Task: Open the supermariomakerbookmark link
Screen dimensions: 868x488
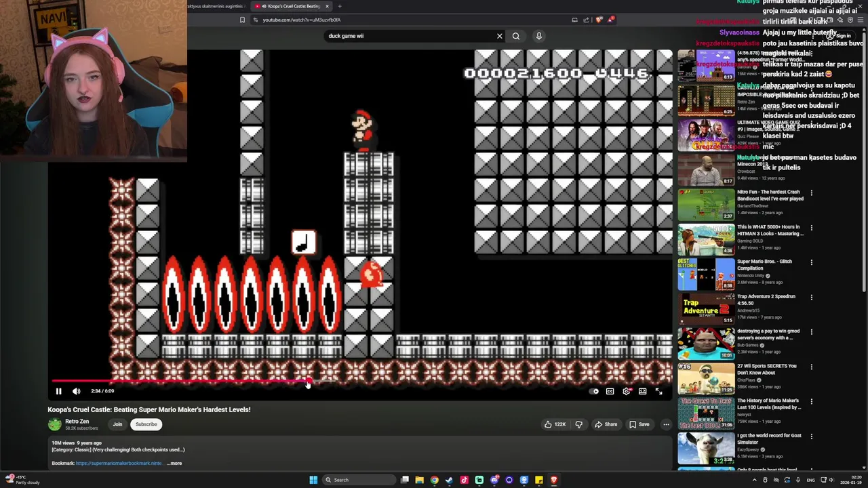Action: pyautogui.click(x=119, y=464)
